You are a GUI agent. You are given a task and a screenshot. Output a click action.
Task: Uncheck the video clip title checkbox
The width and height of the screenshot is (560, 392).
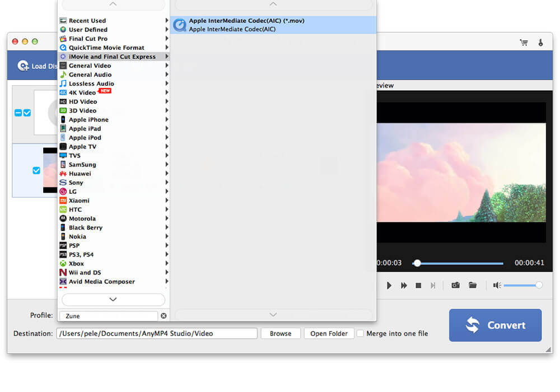point(36,170)
